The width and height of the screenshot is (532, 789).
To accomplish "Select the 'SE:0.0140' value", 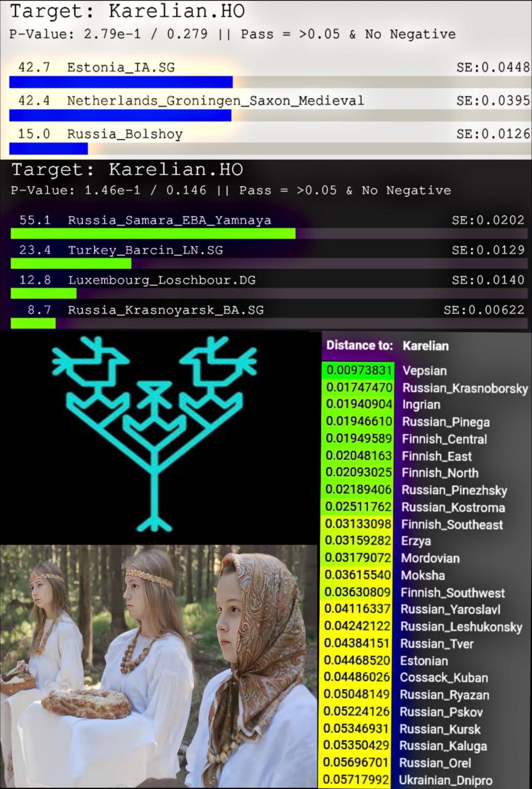I will click(x=488, y=280).
